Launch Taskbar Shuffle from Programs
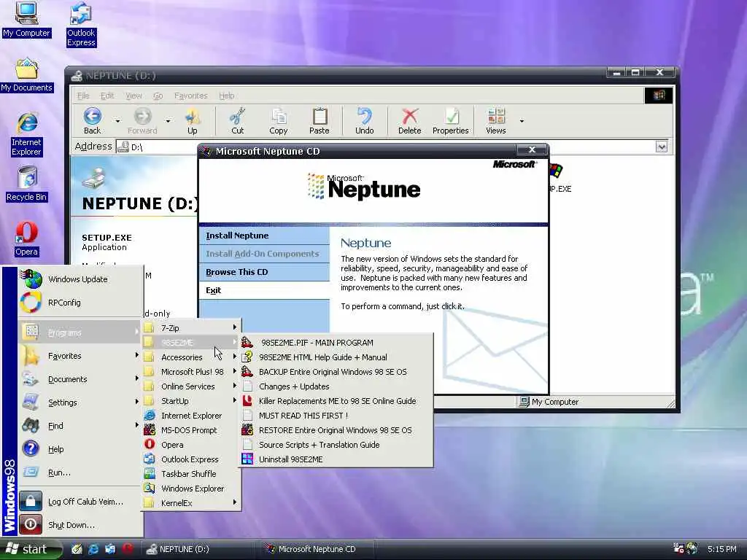 (191, 474)
